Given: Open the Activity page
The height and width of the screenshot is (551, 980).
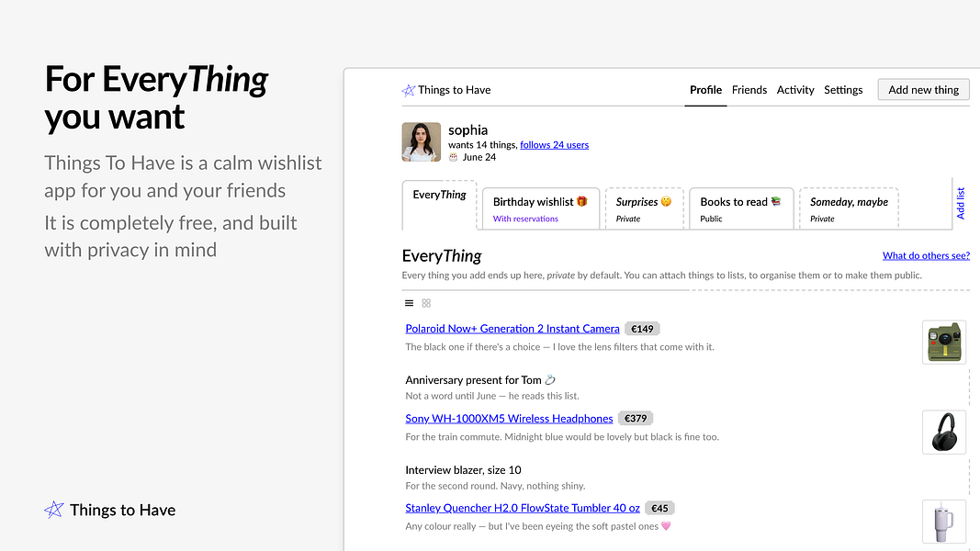Looking at the screenshot, I should (x=795, y=90).
